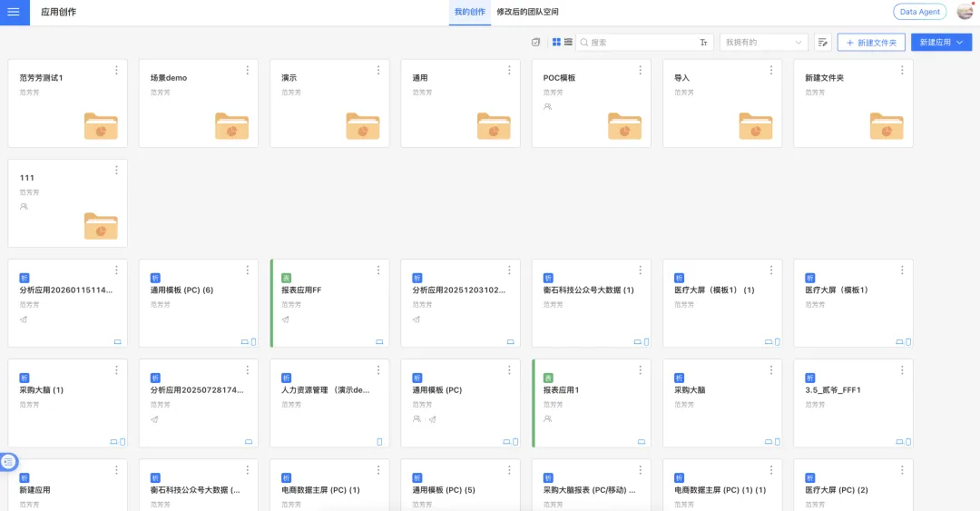Image resolution: width=980 pixels, height=511 pixels.
Task: Click published paper-plane icon on 报表应用FF
Action: (286, 319)
